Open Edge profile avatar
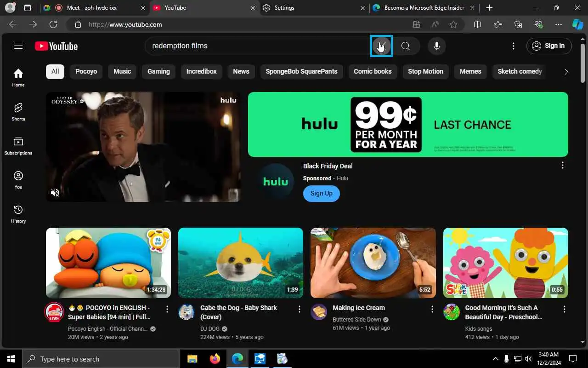 10,8
